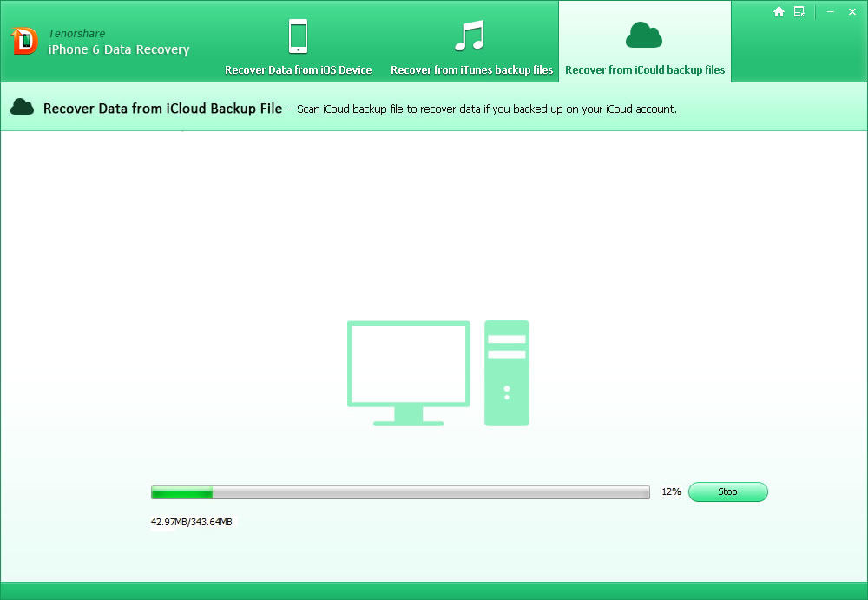Click the 42.97MB/343.64MB size text

[x=192, y=522]
